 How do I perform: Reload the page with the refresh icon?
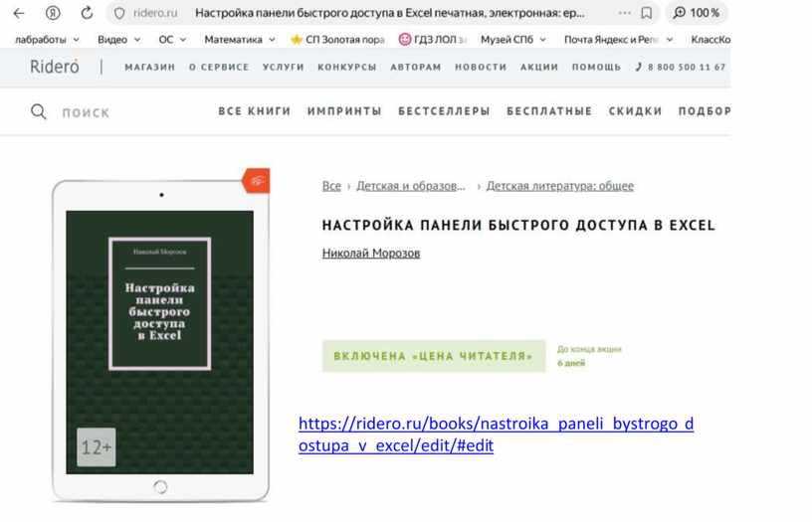pos(87,13)
